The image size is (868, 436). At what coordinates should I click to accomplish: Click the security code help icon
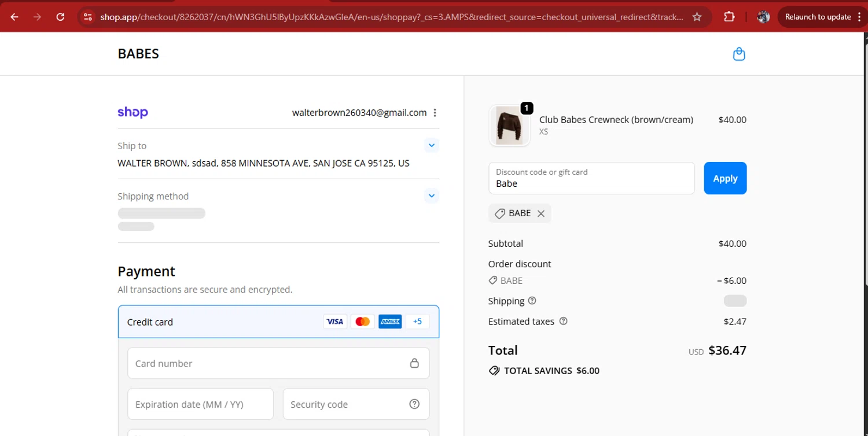[414, 404]
